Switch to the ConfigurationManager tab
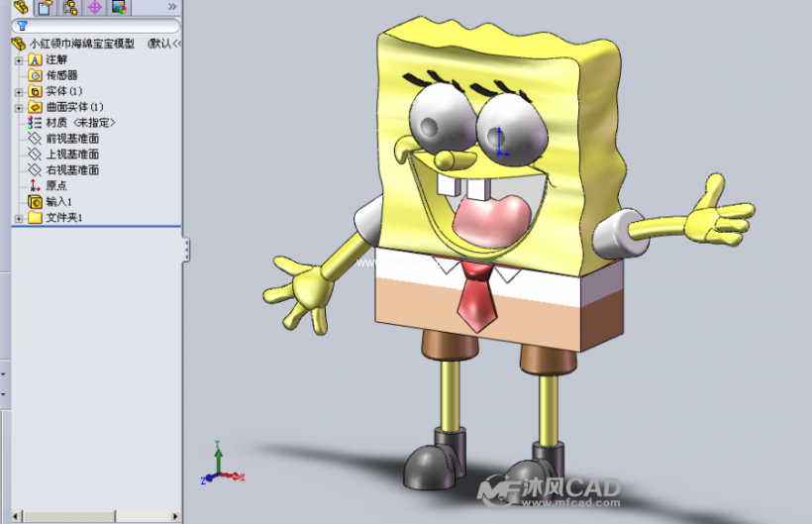Viewport: 812px width, 524px height. click(x=70, y=7)
